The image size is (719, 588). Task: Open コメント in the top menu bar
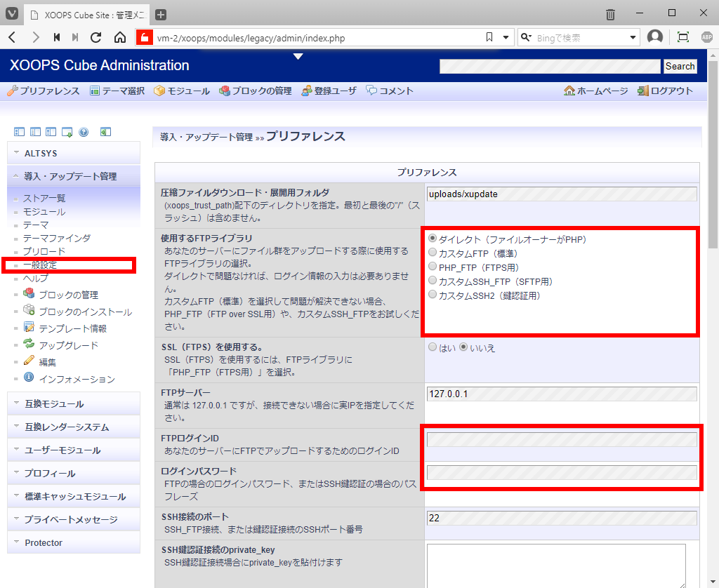390,91
